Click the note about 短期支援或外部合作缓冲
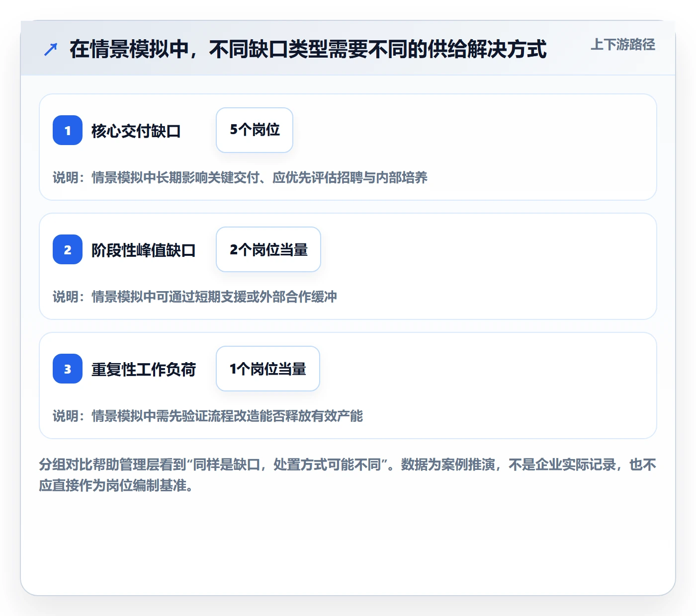Screen dimensions: 696x616 point(195,297)
